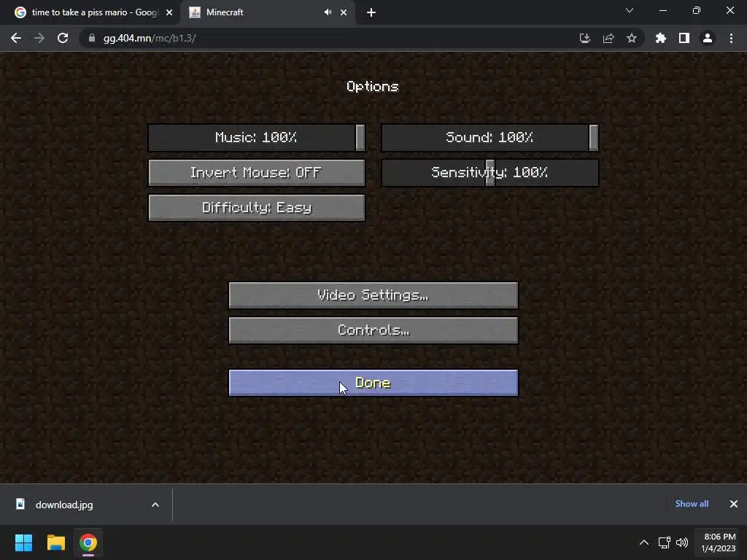Click the Done button
This screenshot has width=747, height=560.
(373, 383)
